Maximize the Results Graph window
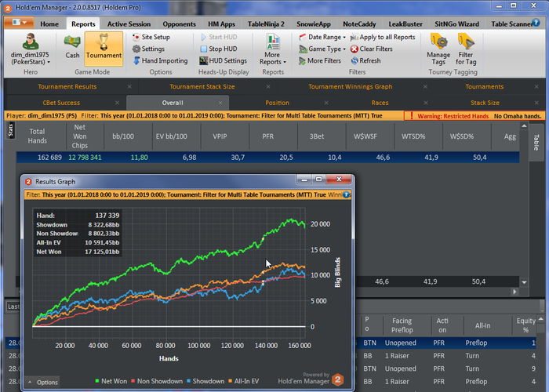The width and height of the screenshot is (549, 392). [318, 180]
